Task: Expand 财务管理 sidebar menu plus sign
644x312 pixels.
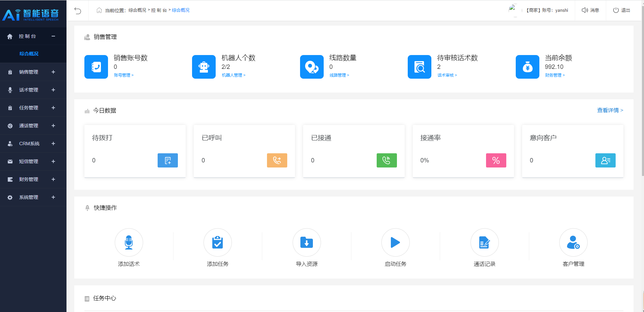Action: pyautogui.click(x=53, y=179)
